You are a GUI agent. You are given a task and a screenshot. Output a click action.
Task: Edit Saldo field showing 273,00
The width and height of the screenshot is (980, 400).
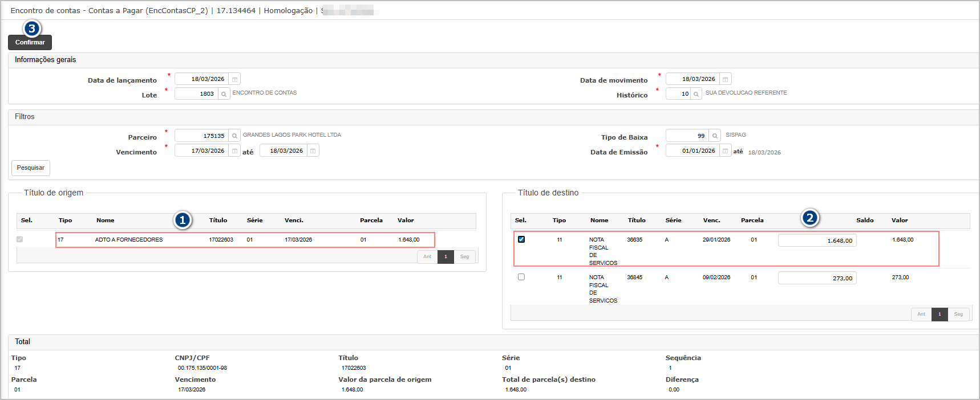[x=817, y=278]
